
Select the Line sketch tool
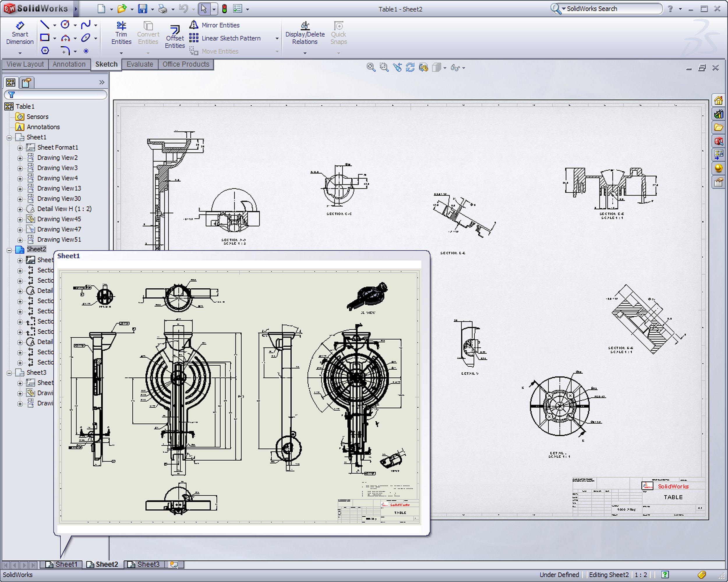pos(45,25)
